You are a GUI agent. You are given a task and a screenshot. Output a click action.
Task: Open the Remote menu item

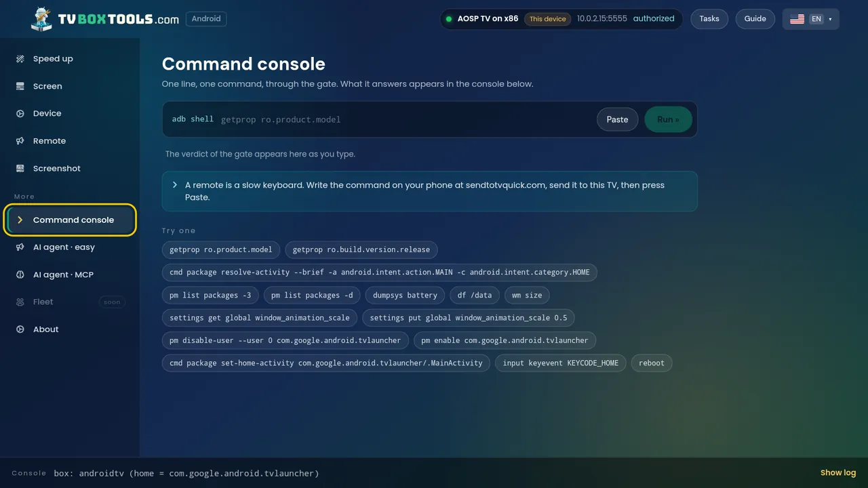click(x=70, y=141)
